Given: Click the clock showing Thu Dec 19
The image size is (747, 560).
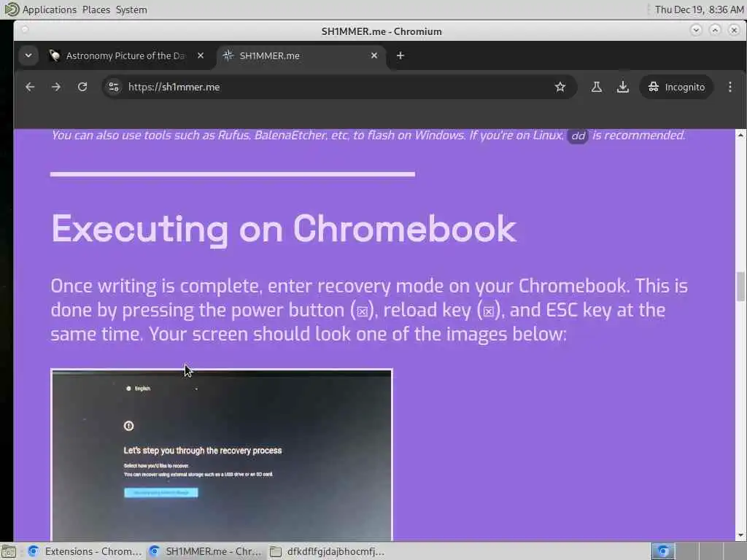Looking at the screenshot, I should (699, 9).
